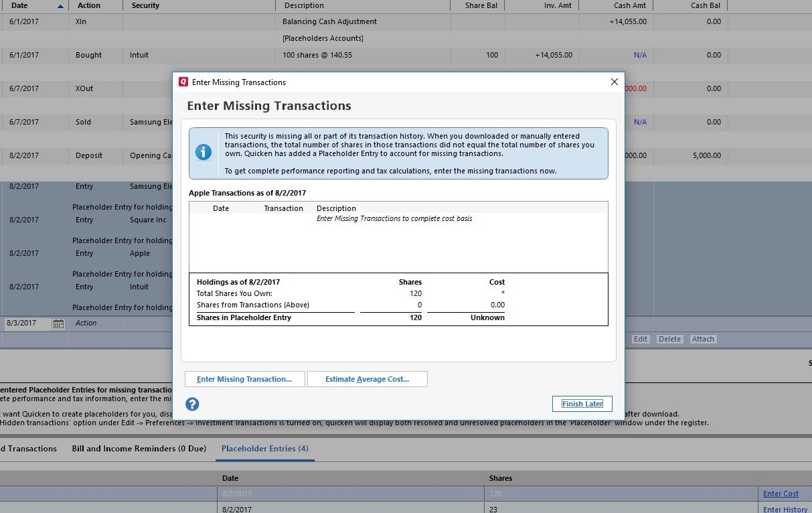Close the Enter Missing Transactions dialog

coord(614,82)
